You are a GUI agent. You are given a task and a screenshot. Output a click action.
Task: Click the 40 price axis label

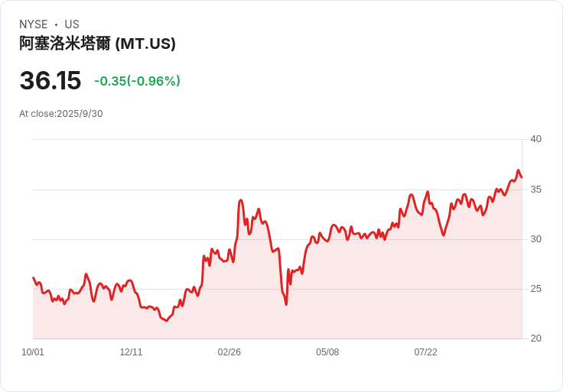tap(535, 139)
